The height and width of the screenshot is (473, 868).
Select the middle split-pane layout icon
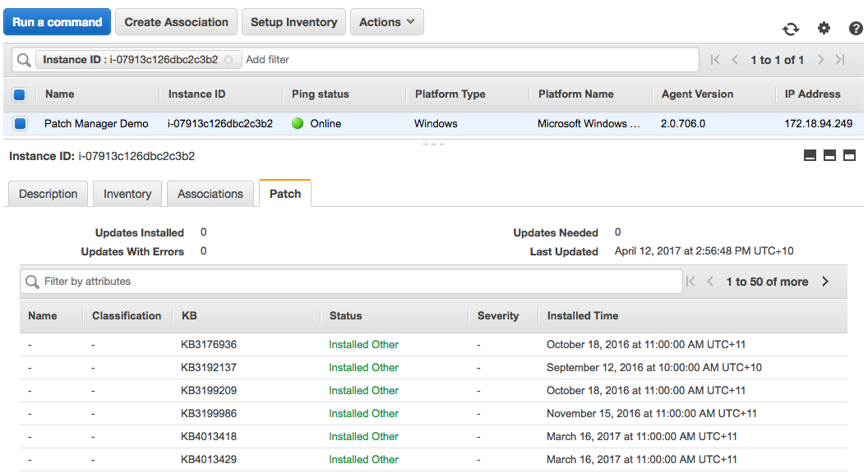coord(829,156)
